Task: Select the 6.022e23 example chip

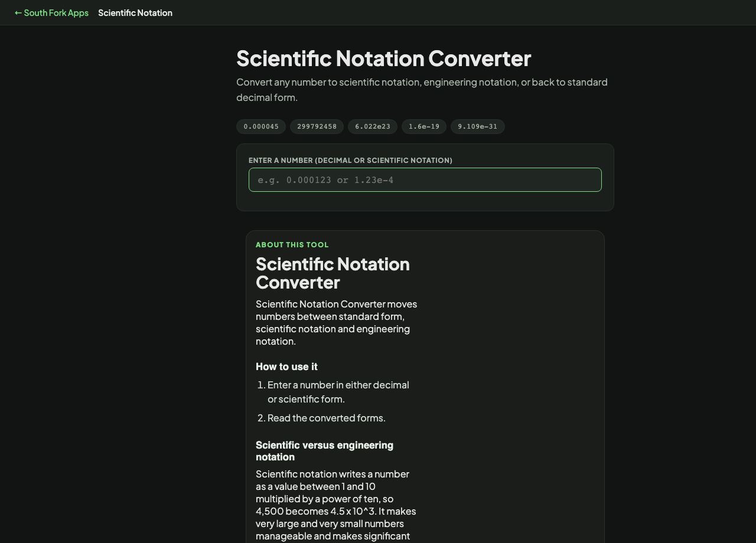Action: [x=373, y=126]
